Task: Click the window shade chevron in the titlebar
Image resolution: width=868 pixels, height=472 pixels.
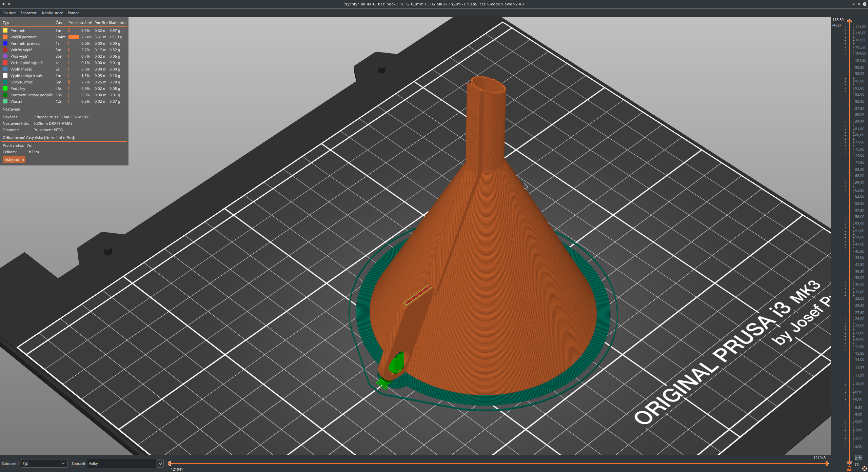Action: (853, 4)
